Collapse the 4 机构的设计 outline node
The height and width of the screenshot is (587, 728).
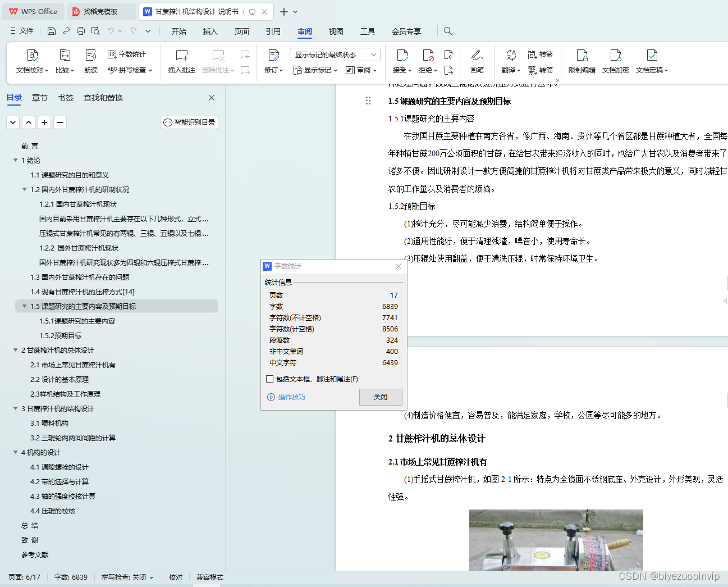16,452
